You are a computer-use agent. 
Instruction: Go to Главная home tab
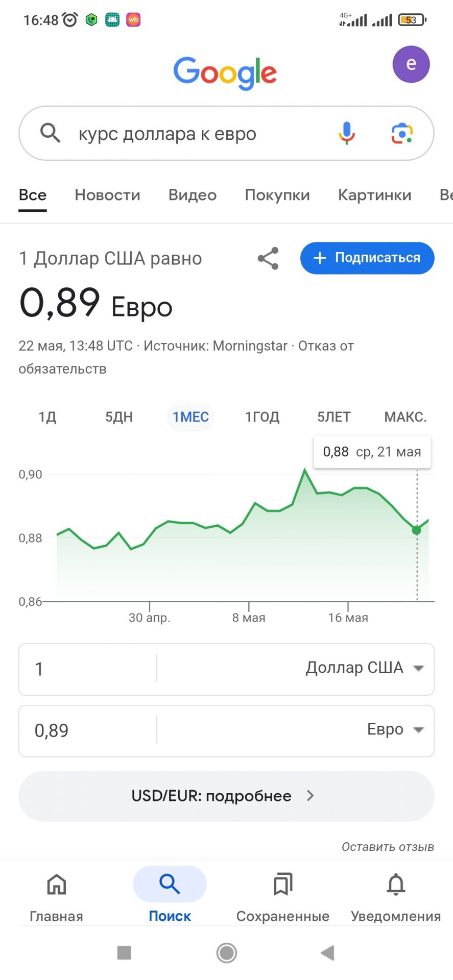click(x=56, y=897)
